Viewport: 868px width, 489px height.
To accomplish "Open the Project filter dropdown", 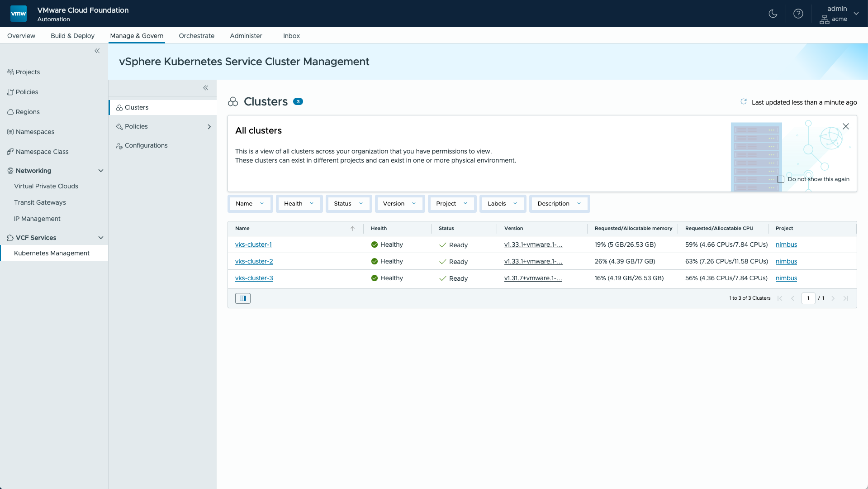I will point(452,204).
